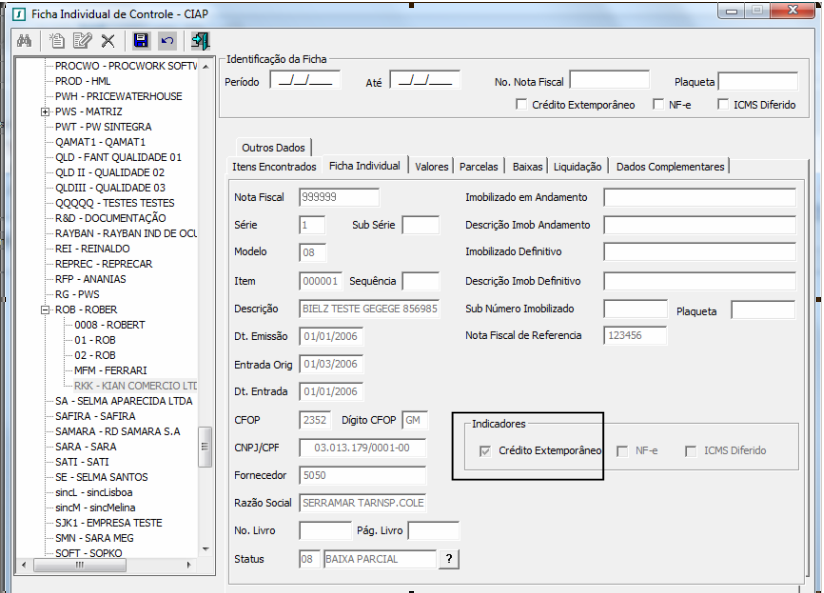Click the binoculars search icon
Image resolution: width=824 pixels, height=593 pixels.
pos(25,41)
